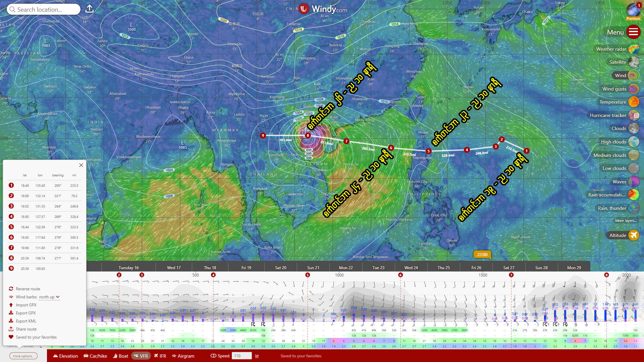Click the share/upload icon beside search
This screenshot has width=644, height=362.
pyautogui.click(x=89, y=9)
